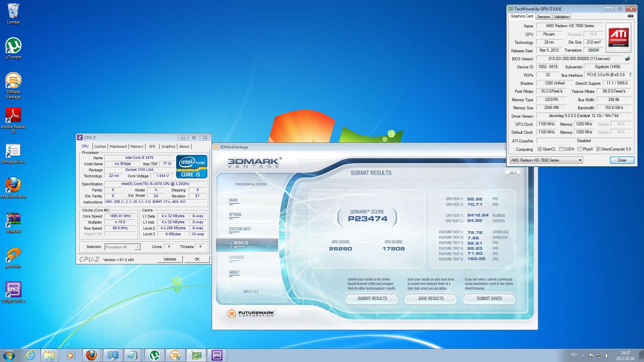Click the Driver Version field in GPU-Z

tap(584, 116)
